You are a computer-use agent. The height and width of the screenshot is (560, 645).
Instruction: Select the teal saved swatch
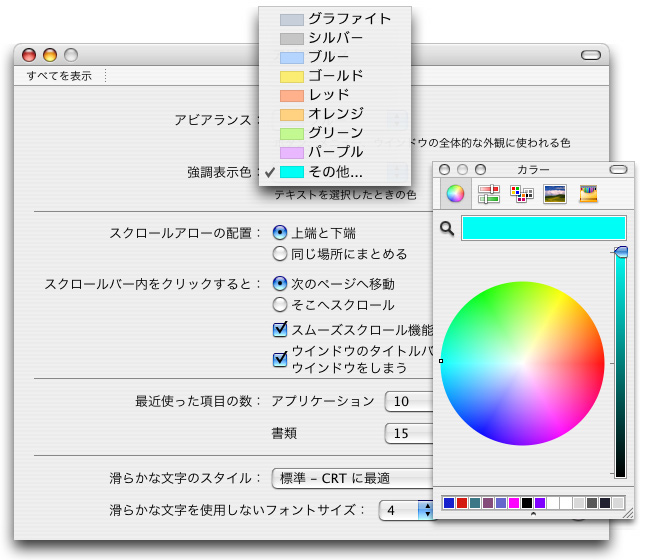475,503
